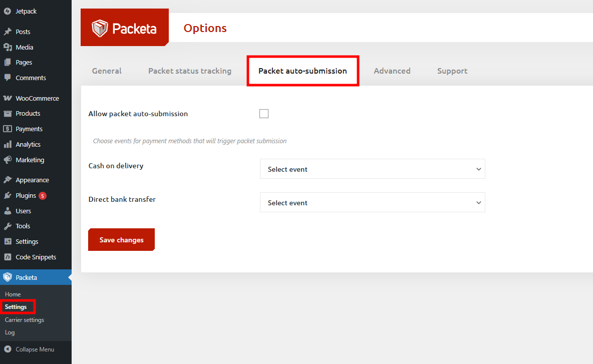Screen dimensions: 593x364
Task: Click the Users person icon
Action: point(8,211)
